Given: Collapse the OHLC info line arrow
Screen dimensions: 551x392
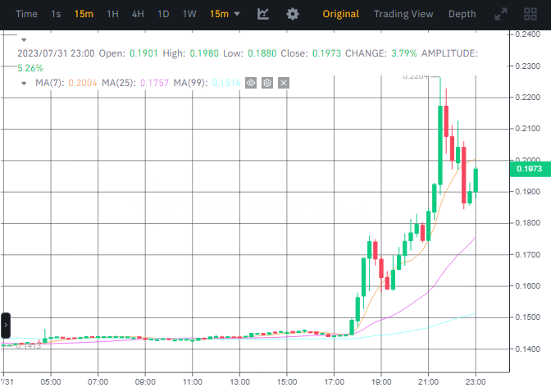Looking at the screenshot, I should pos(24,40).
